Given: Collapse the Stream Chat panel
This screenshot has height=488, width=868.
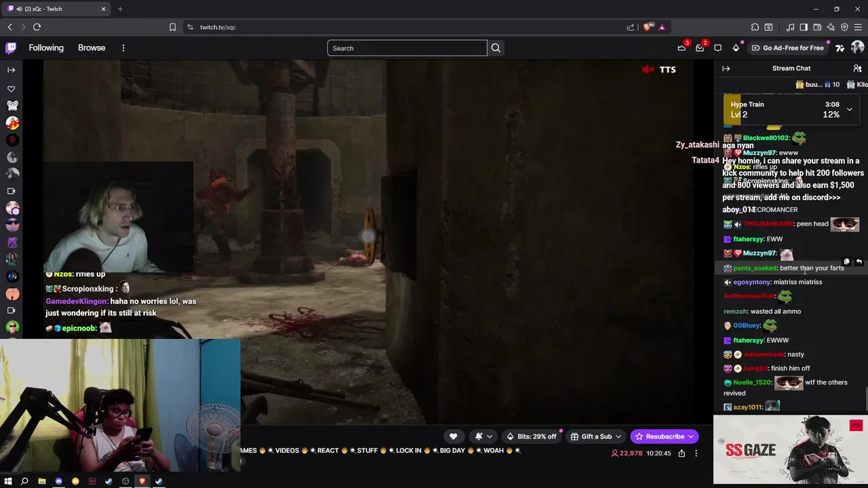Looking at the screenshot, I should [x=726, y=68].
